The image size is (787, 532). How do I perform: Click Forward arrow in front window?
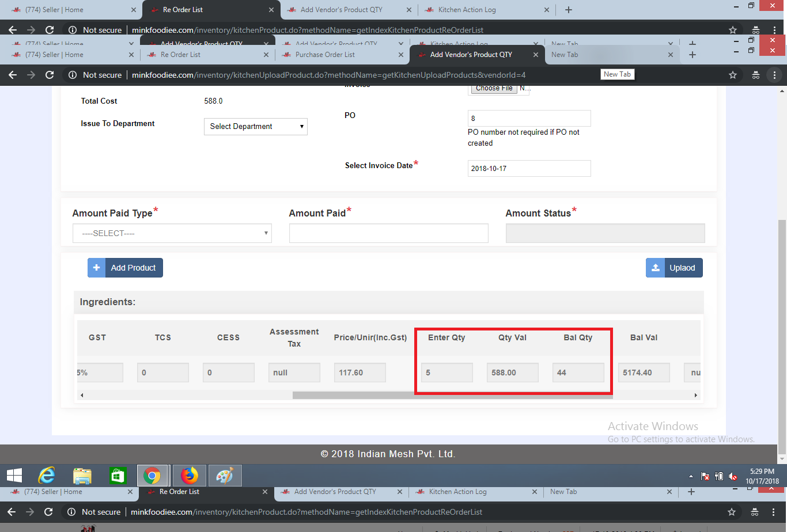click(x=31, y=75)
